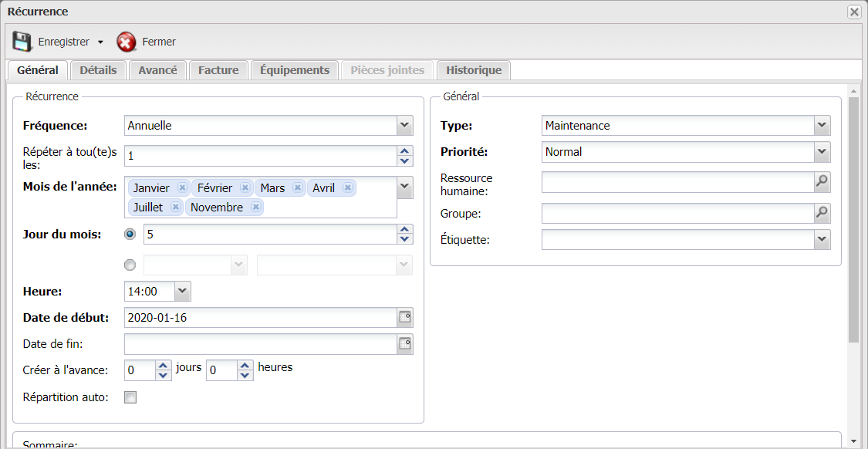Increase the Jour du mois value

405,229
